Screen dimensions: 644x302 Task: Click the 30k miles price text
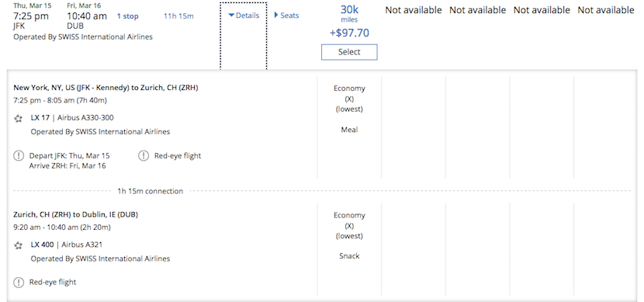[x=349, y=13]
